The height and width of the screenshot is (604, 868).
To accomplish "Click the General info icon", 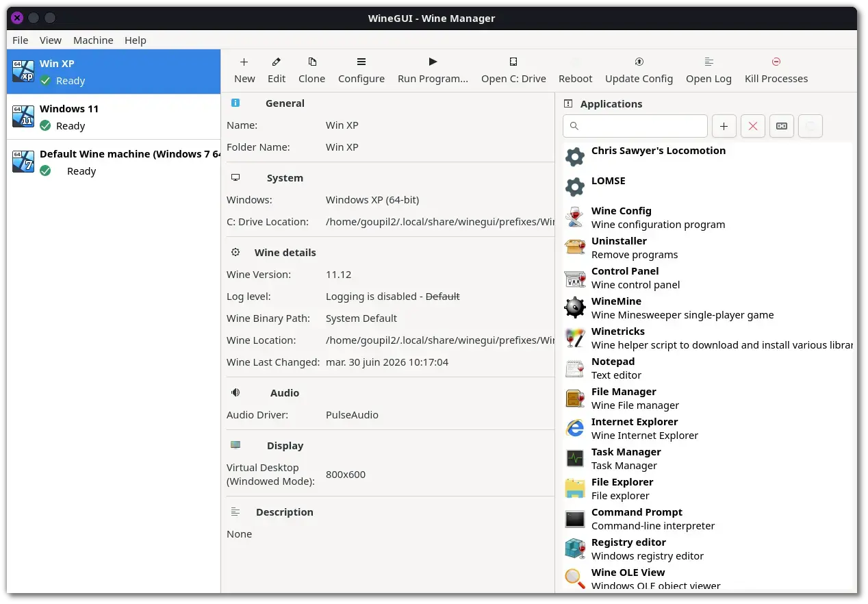I will [235, 103].
